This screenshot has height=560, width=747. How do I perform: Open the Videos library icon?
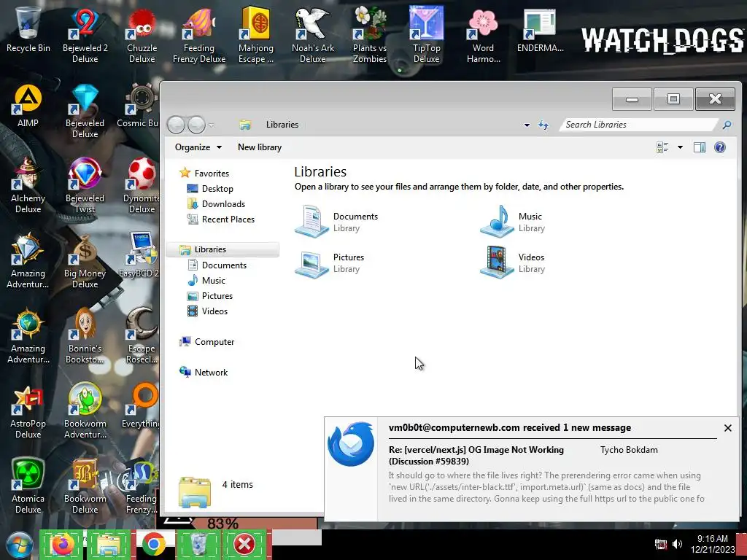(x=497, y=262)
